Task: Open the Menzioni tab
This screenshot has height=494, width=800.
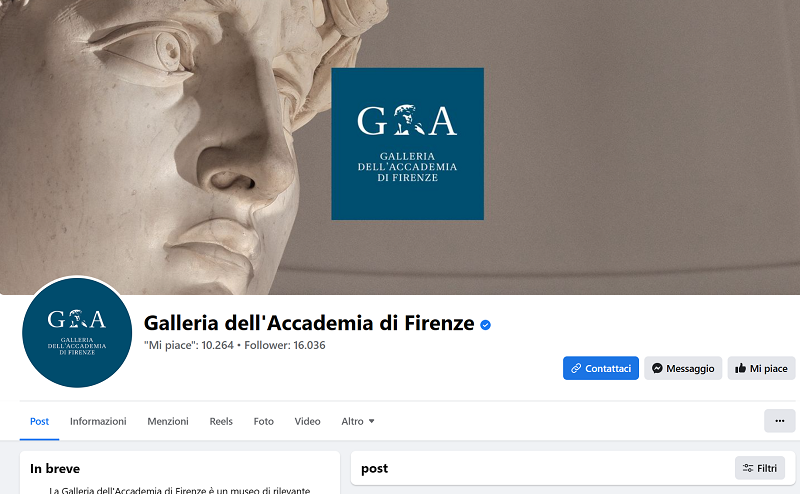Action: 168,422
